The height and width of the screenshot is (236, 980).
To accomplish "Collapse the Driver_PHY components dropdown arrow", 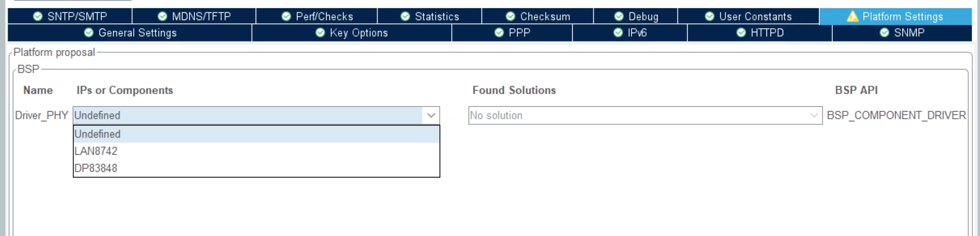I will point(431,116).
